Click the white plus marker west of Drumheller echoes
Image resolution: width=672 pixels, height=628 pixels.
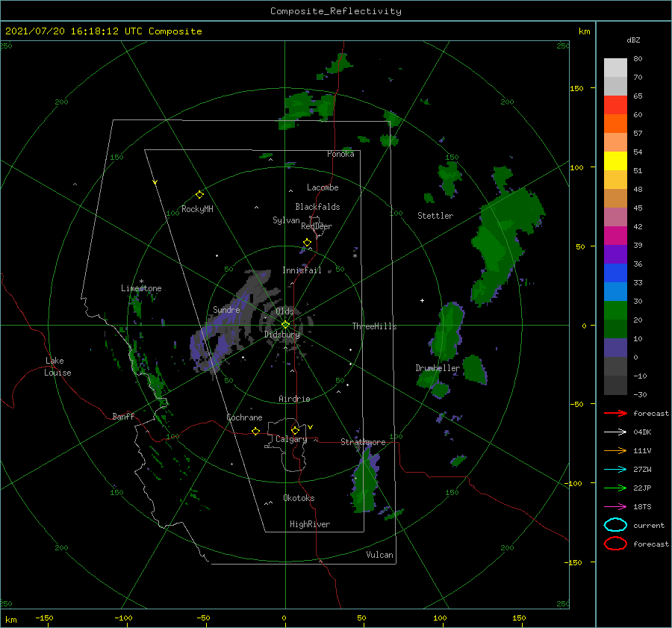pos(422,300)
